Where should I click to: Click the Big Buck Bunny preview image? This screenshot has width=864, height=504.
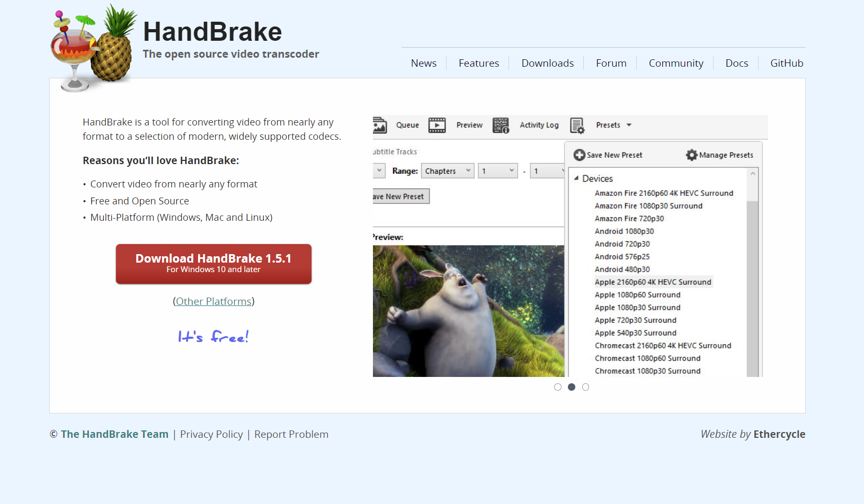pos(468,311)
